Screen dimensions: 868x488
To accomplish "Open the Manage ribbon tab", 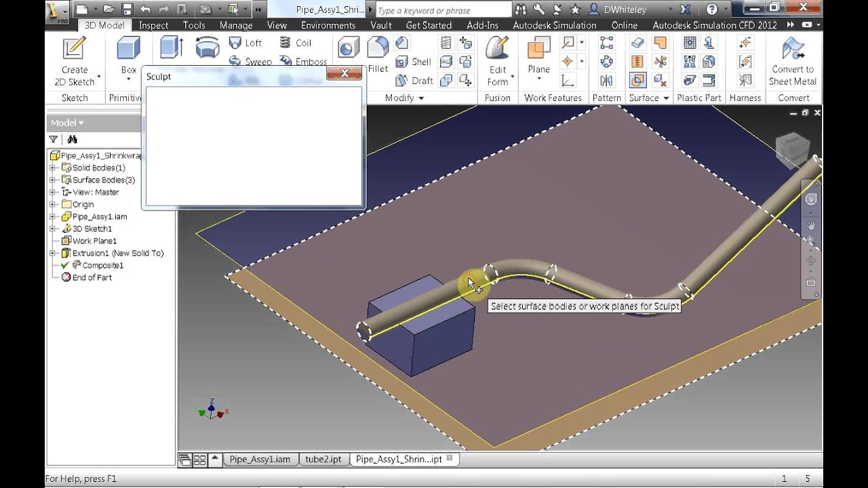I will pos(236,25).
